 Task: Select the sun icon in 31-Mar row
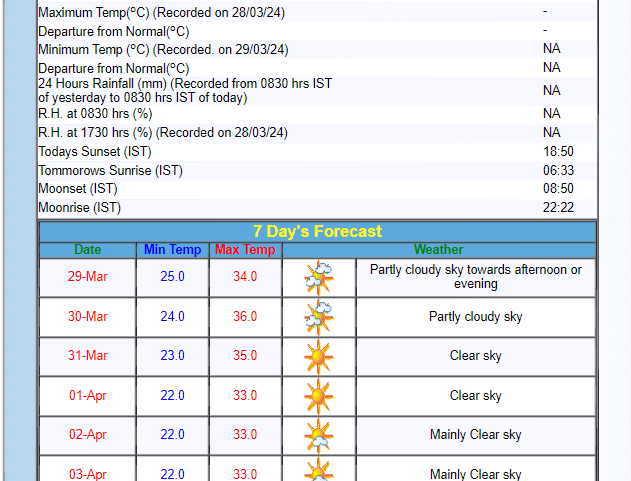(x=319, y=356)
